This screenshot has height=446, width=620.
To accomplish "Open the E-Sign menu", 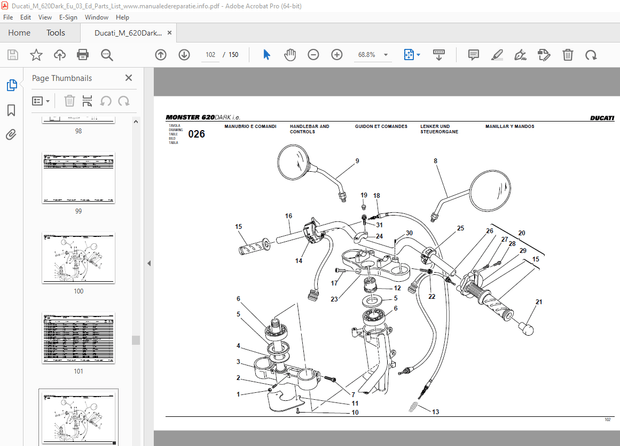I will 68,17.
